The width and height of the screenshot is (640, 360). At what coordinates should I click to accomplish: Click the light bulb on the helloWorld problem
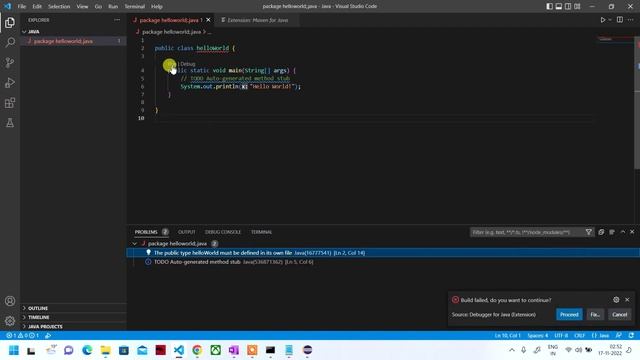(x=149, y=253)
